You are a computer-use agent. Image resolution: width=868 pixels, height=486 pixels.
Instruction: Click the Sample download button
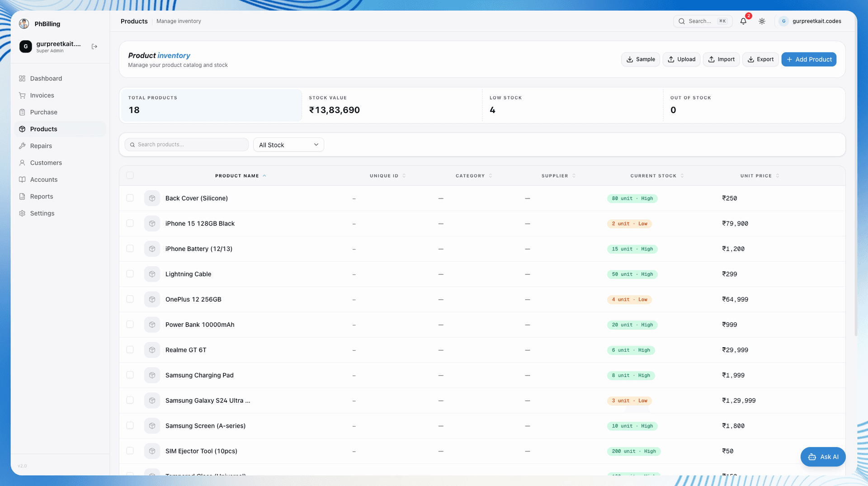(x=641, y=59)
